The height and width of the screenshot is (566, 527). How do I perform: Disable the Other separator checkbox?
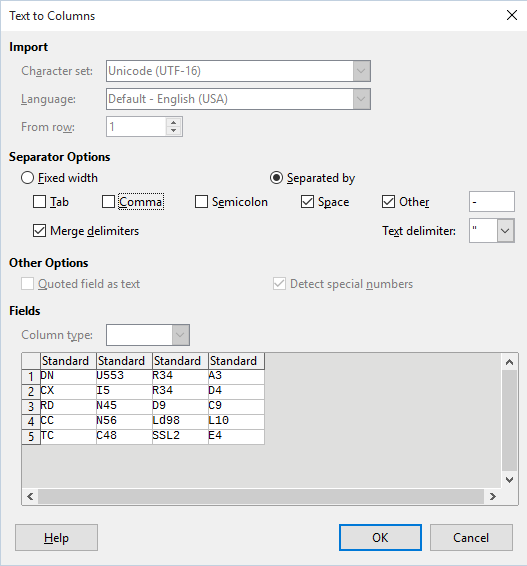click(388, 201)
